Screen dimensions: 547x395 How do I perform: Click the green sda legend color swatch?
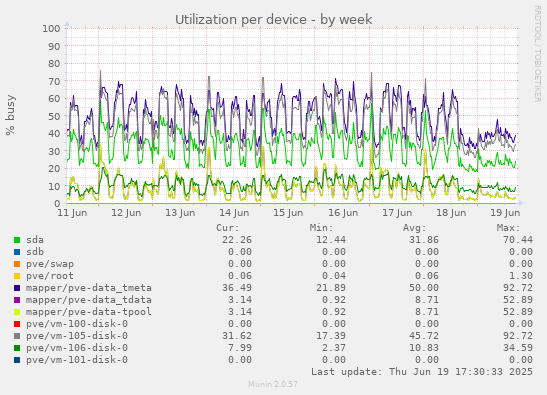coord(17,240)
